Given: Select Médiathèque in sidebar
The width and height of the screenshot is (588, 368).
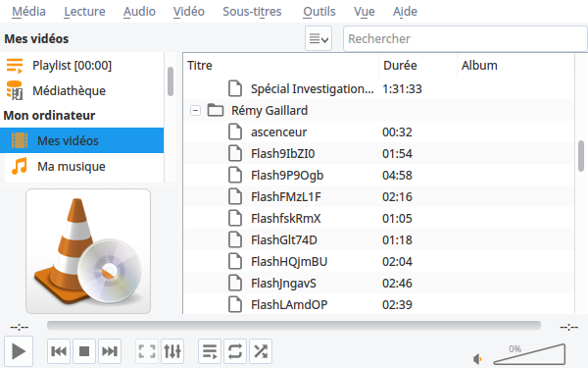Looking at the screenshot, I should (81, 90).
